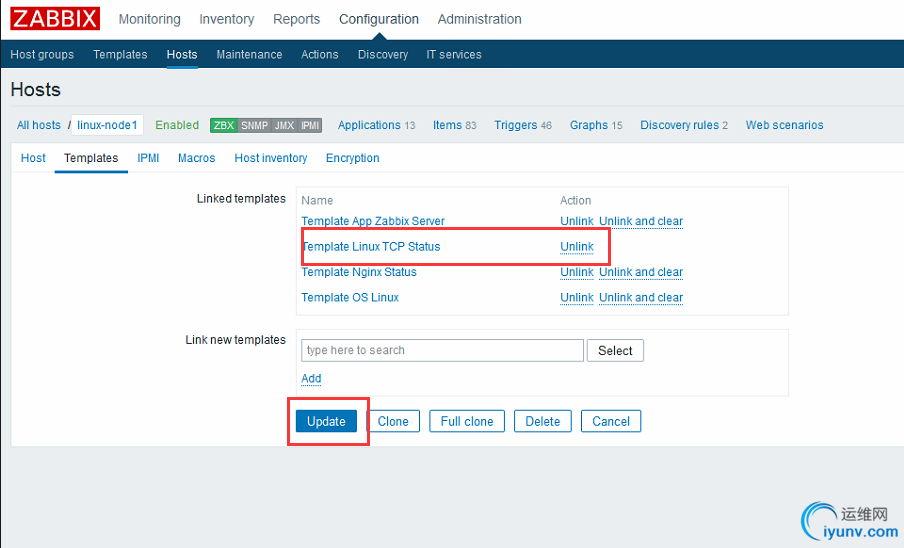Unlink and clear Template OS Linux
Image resolution: width=904 pixels, height=548 pixels.
pos(641,297)
